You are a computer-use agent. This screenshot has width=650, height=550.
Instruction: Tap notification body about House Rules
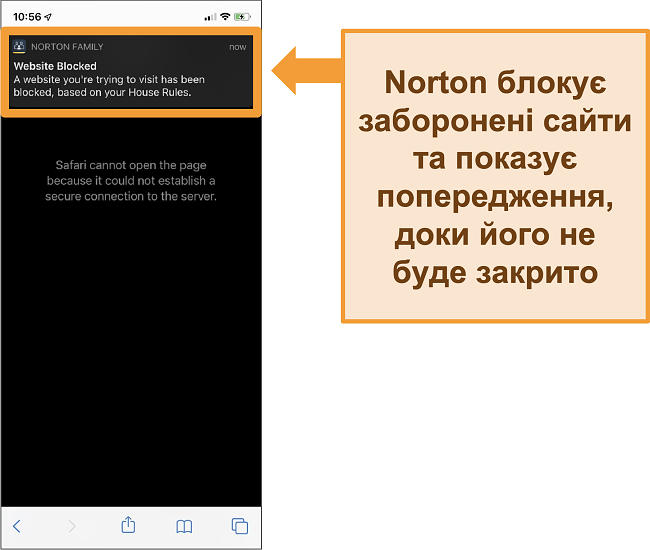[x=109, y=86]
